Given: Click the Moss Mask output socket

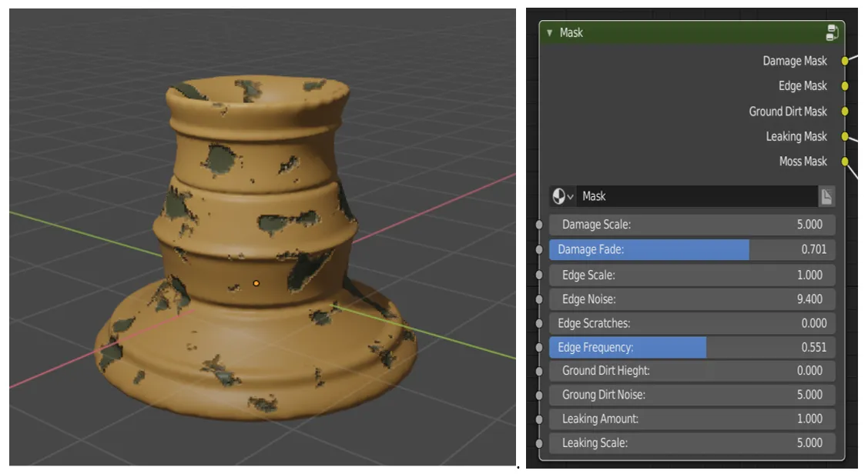Looking at the screenshot, I should 845,162.
